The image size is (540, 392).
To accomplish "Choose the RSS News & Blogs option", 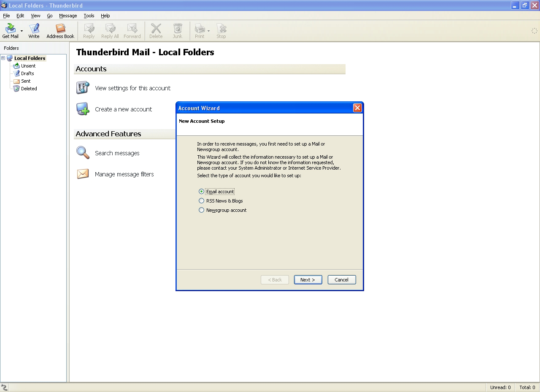I will click(x=201, y=201).
